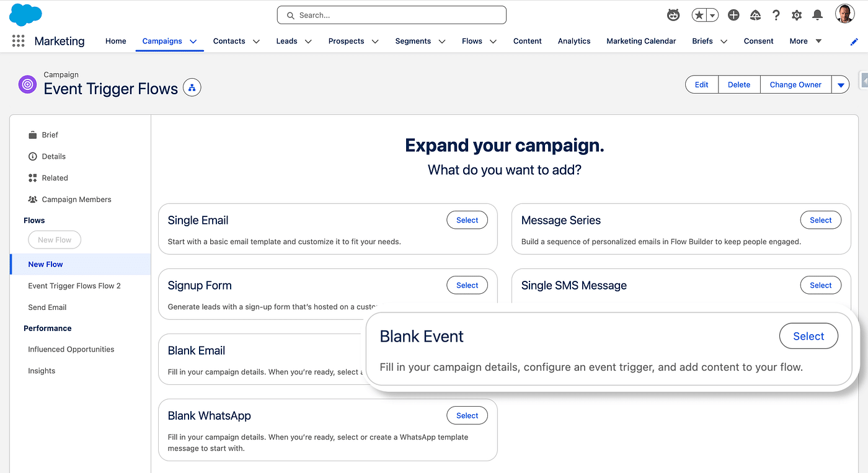Open the Astro guidance center icon
The image size is (868, 473).
click(x=673, y=15)
